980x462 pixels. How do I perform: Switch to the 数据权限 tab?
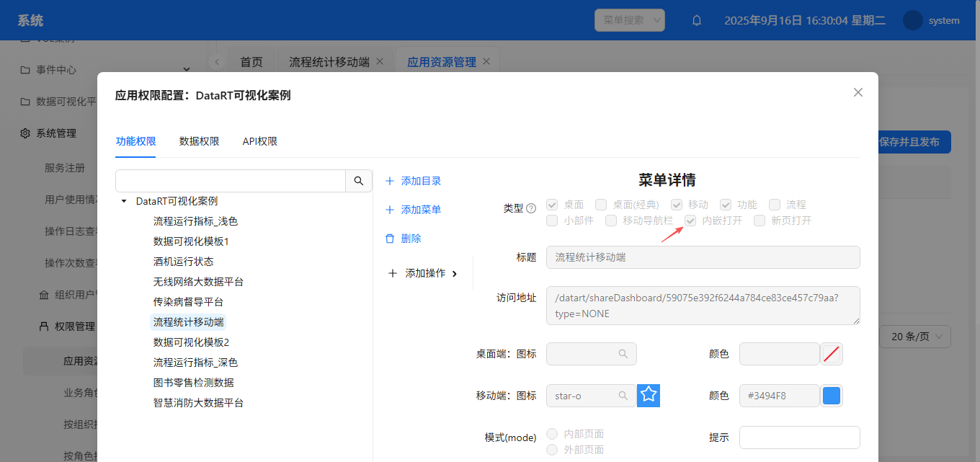tap(199, 141)
